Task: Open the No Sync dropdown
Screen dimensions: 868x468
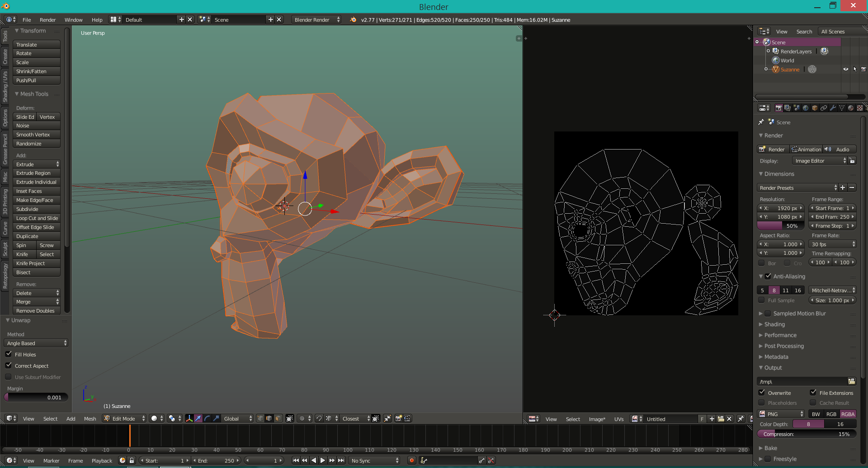Action: tap(375, 460)
